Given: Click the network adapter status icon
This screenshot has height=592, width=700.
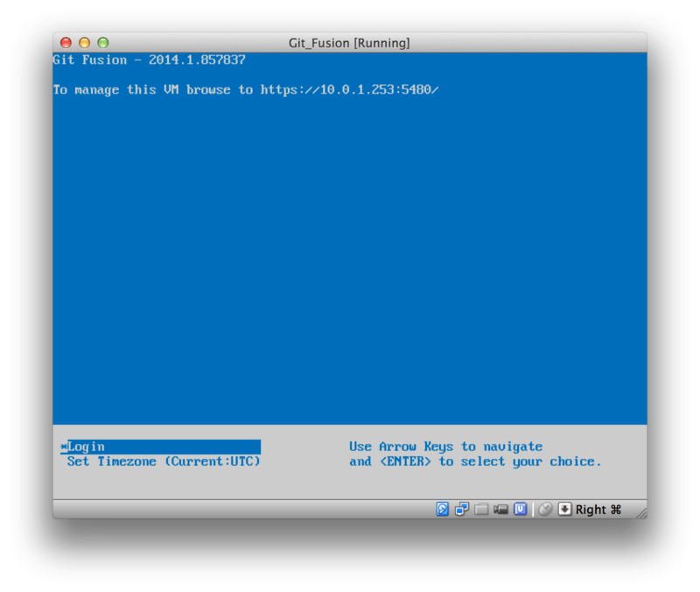Looking at the screenshot, I should [x=461, y=510].
